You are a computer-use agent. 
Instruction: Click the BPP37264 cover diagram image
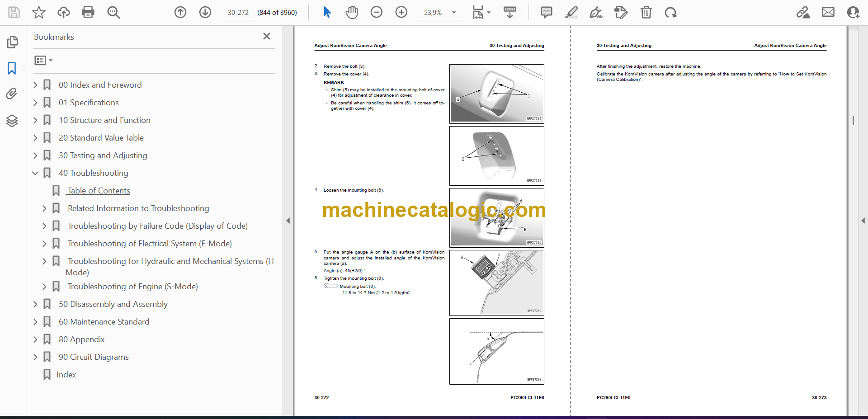[496, 94]
